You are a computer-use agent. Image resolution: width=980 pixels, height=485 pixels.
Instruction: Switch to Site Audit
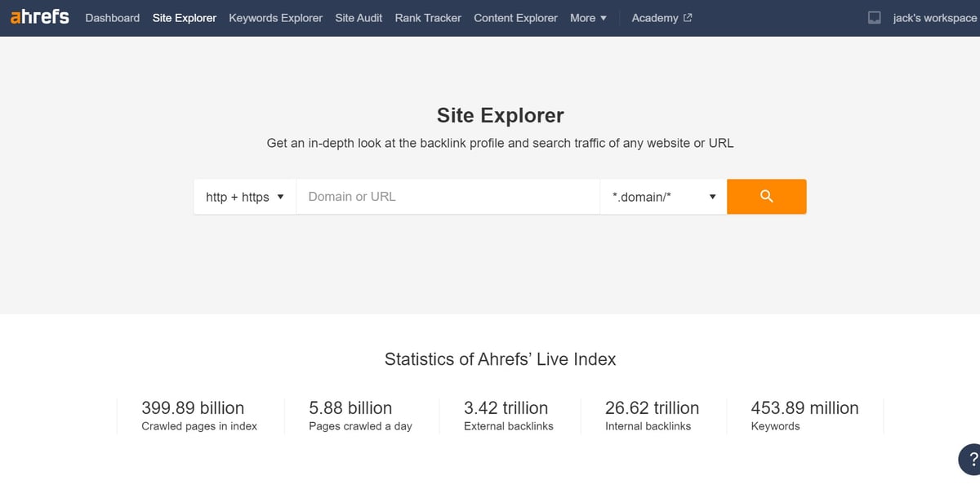359,18
